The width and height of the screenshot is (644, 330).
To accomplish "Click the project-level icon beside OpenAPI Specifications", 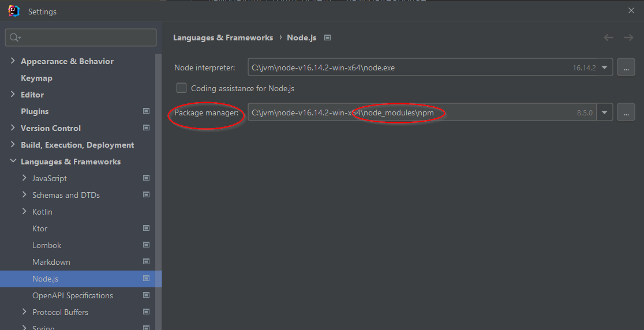I will click(x=146, y=295).
